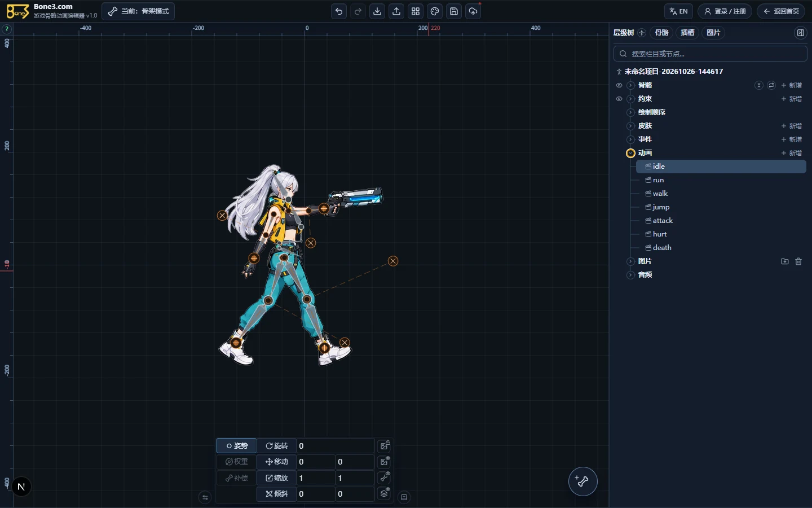
Task: Toggle visibility eye for 骨骼 row
Action: pyautogui.click(x=619, y=85)
